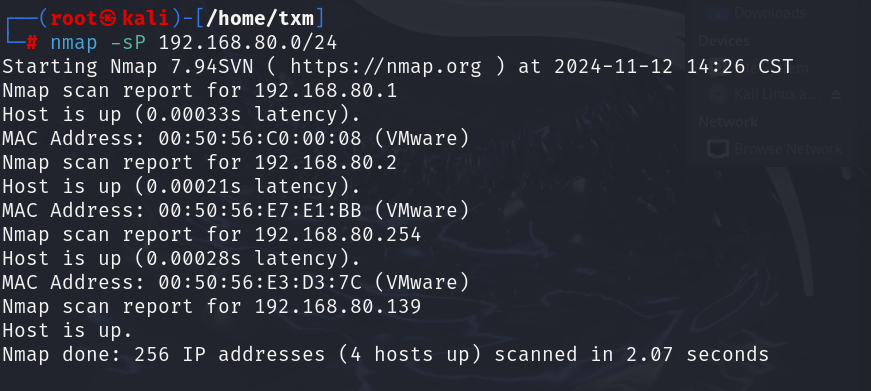Click the https://nmap.org link
The width and height of the screenshot is (871, 391).
point(386,67)
